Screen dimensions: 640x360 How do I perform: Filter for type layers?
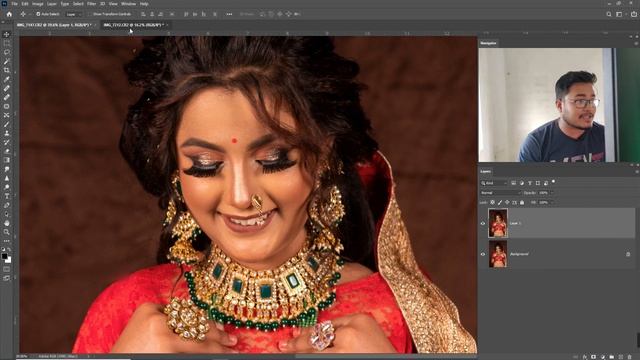(x=530, y=183)
